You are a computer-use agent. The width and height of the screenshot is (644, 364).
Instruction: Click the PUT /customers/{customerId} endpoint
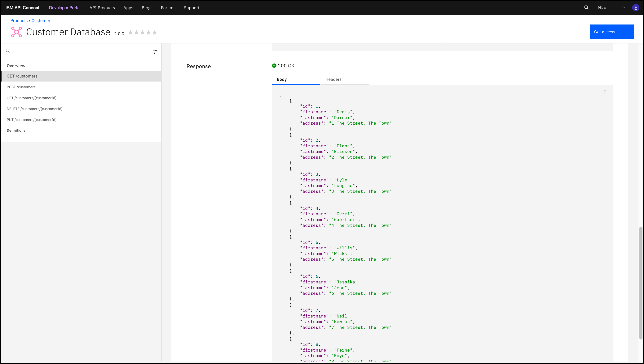pos(31,119)
